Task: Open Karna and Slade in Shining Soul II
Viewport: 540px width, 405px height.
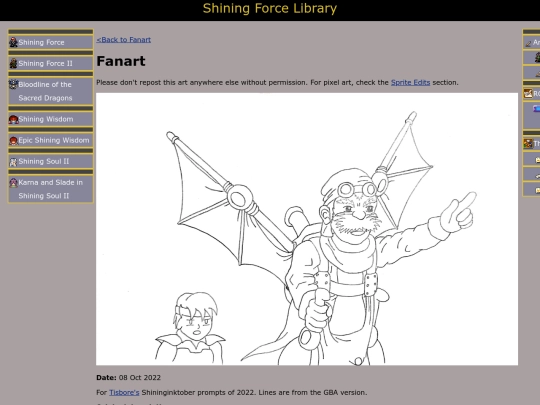Action: pos(51,189)
